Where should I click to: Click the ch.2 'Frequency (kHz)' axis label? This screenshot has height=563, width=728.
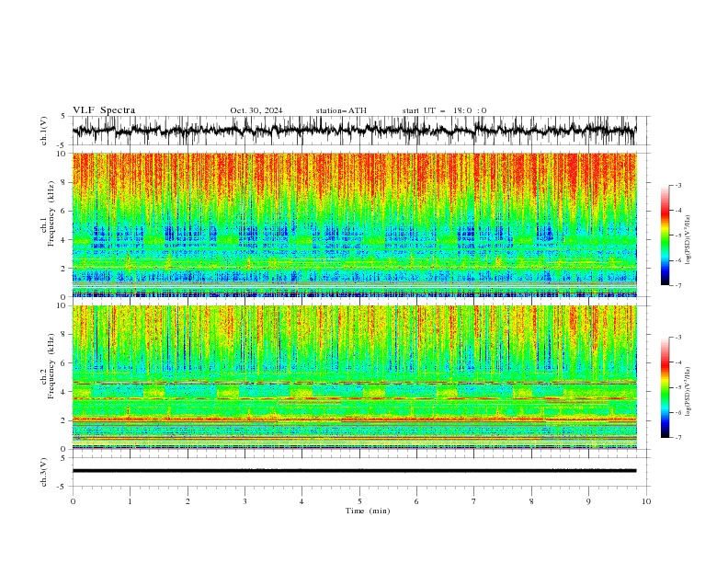pos(51,365)
